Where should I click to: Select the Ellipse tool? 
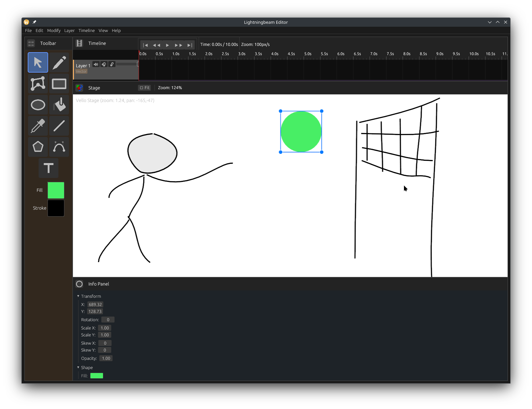click(x=38, y=105)
